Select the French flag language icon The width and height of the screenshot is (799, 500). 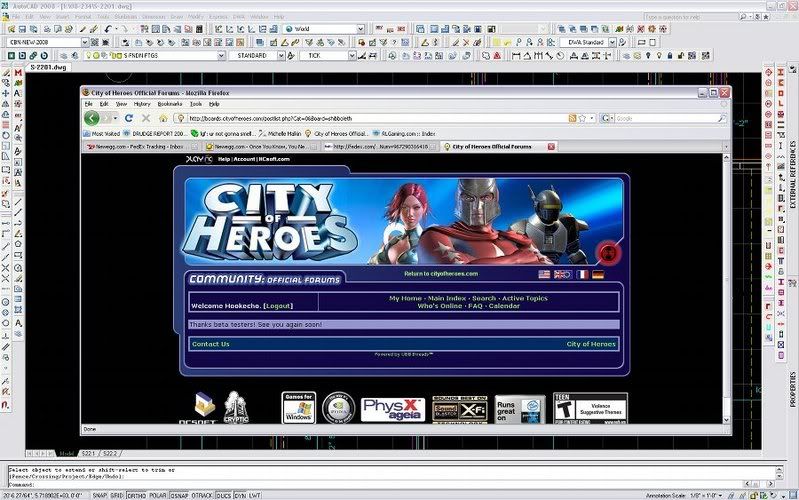point(582,274)
